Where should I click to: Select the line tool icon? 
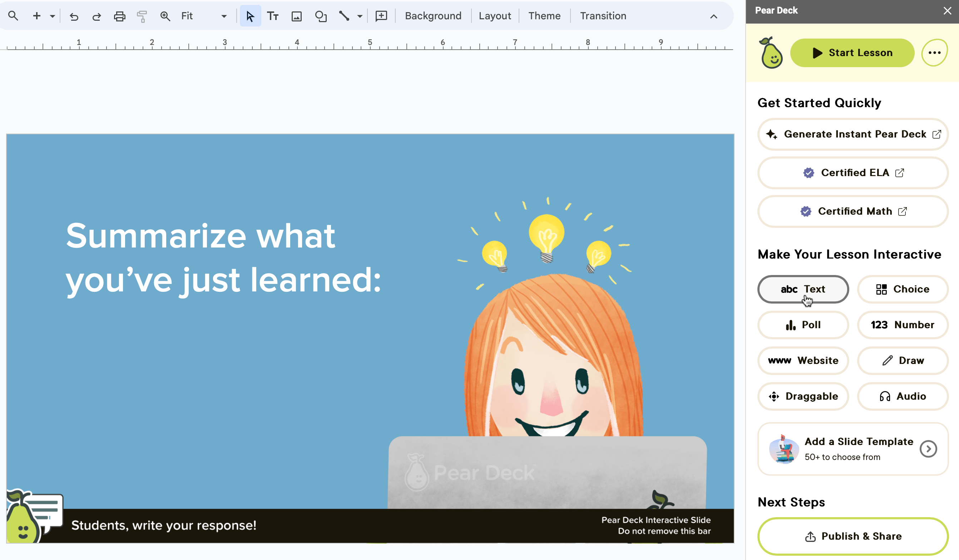click(345, 16)
